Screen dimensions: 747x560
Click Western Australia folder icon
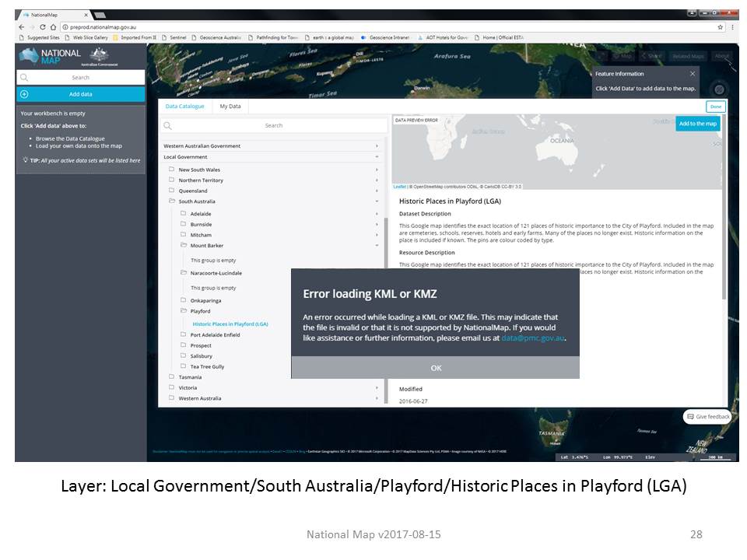tap(171, 397)
